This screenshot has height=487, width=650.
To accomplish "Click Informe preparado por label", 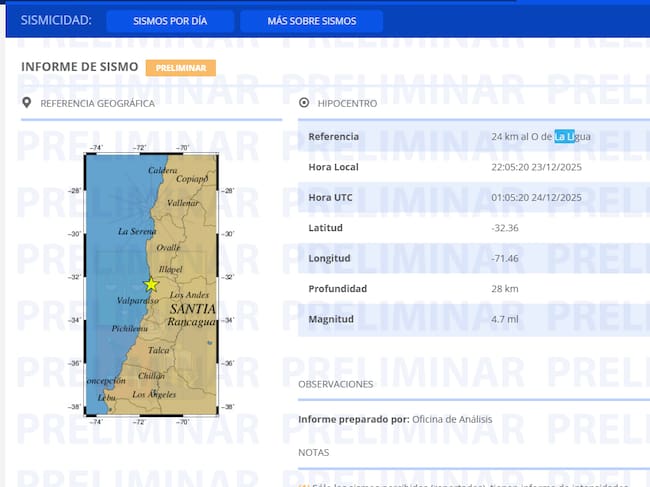I will (x=354, y=419).
